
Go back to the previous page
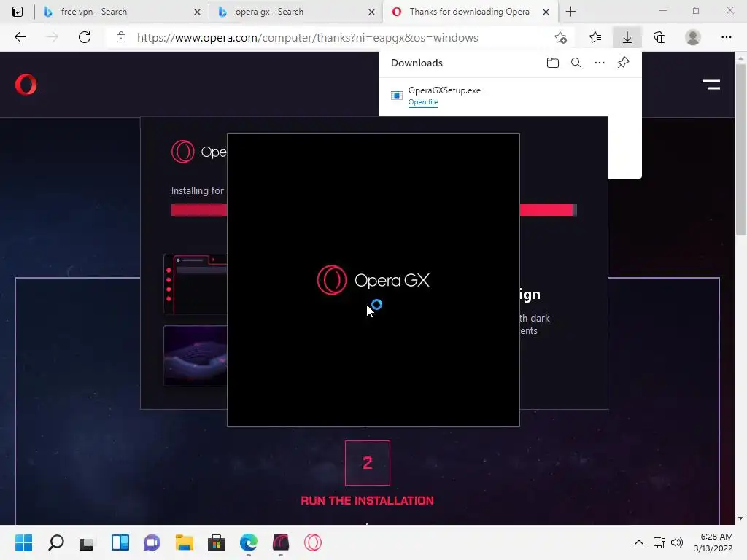pyautogui.click(x=20, y=37)
